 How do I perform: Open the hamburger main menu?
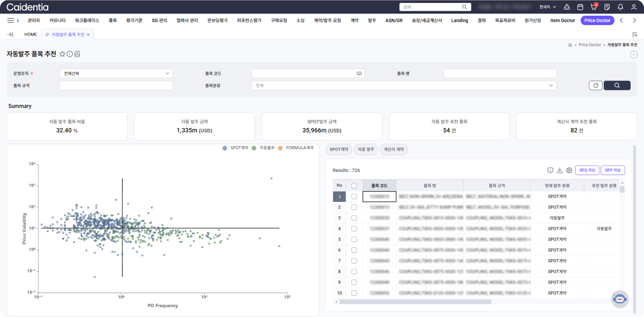click(11, 20)
